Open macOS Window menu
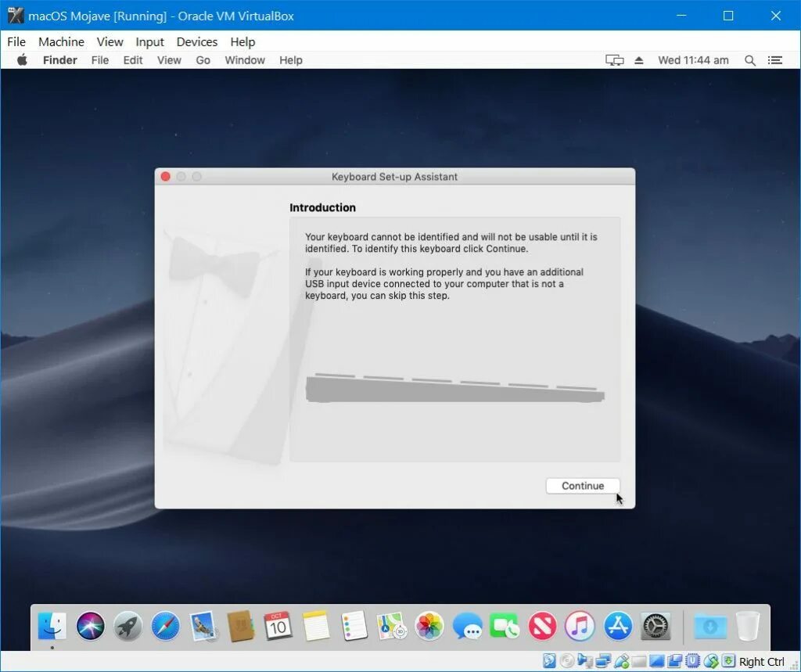Viewport: 801px width, 672px height. tap(245, 60)
